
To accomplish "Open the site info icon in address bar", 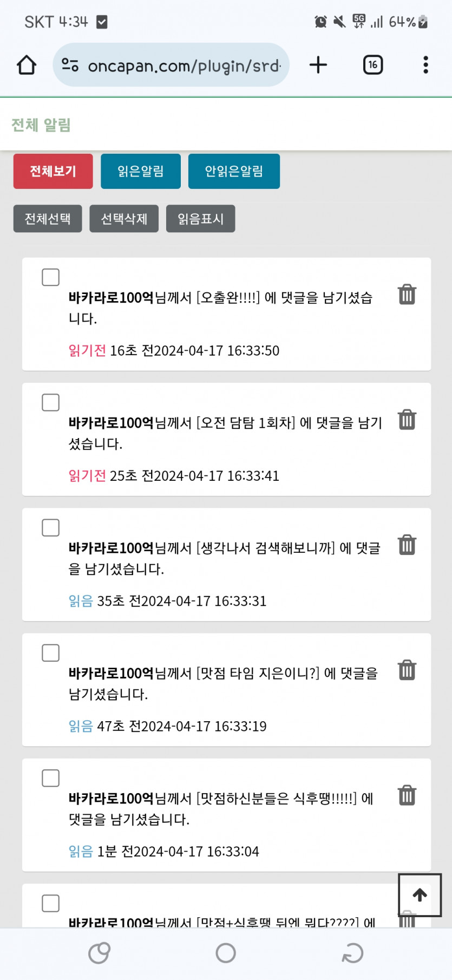I will click(x=70, y=65).
